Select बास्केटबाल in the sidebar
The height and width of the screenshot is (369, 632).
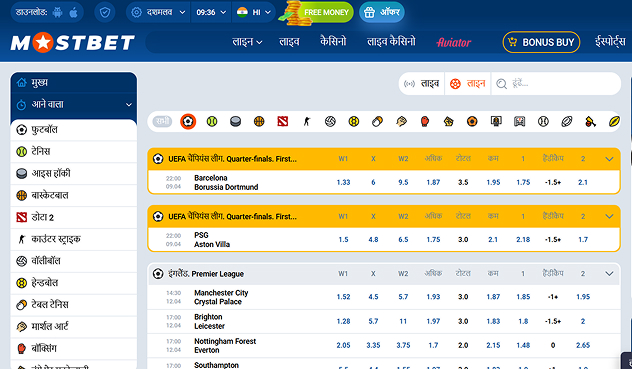pyautogui.click(x=74, y=195)
